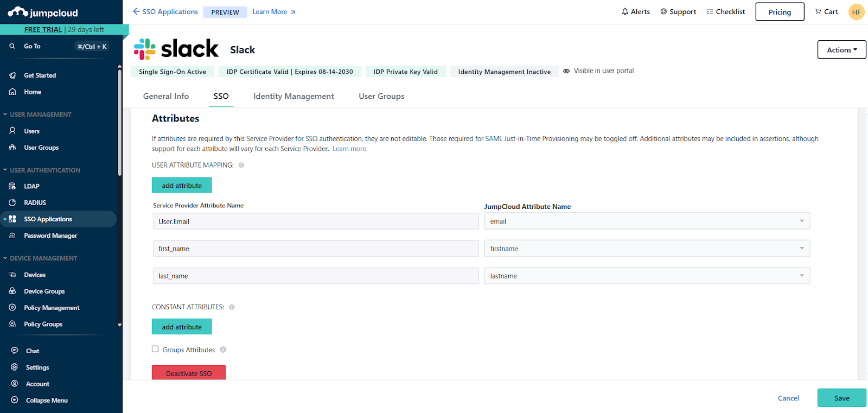868x413 pixels.
Task: Add a user attribute mapping
Action: pos(182,185)
